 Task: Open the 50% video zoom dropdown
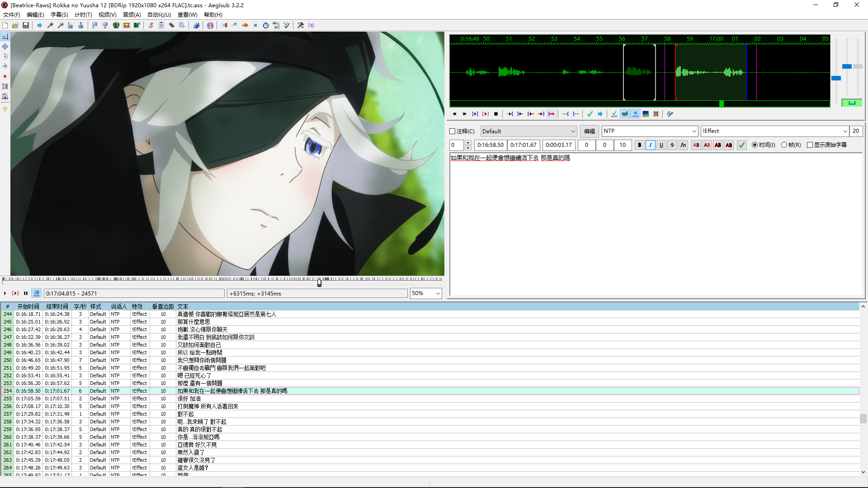[438, 293]
